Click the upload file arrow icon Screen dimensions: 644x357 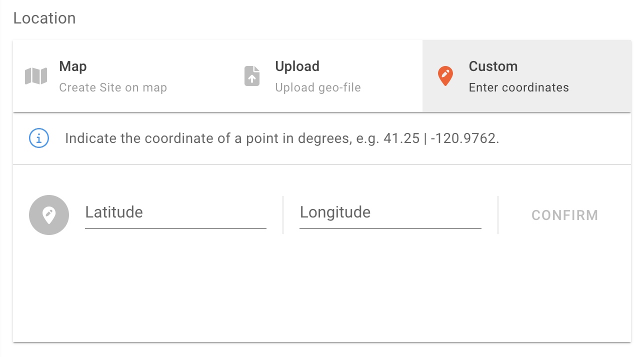click(252, 76)
